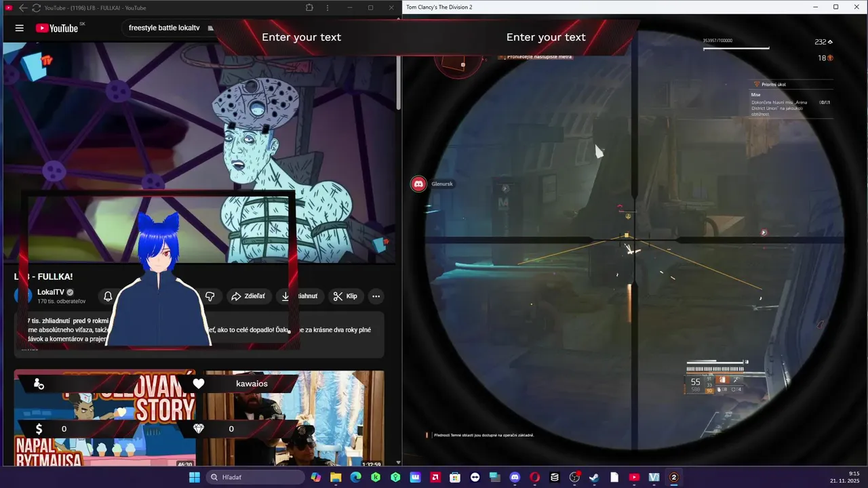This screenshot has height=488, width=868.
Task: Open the suggested video thumbnail lasting 1:32:59
Action: (295, 419)
